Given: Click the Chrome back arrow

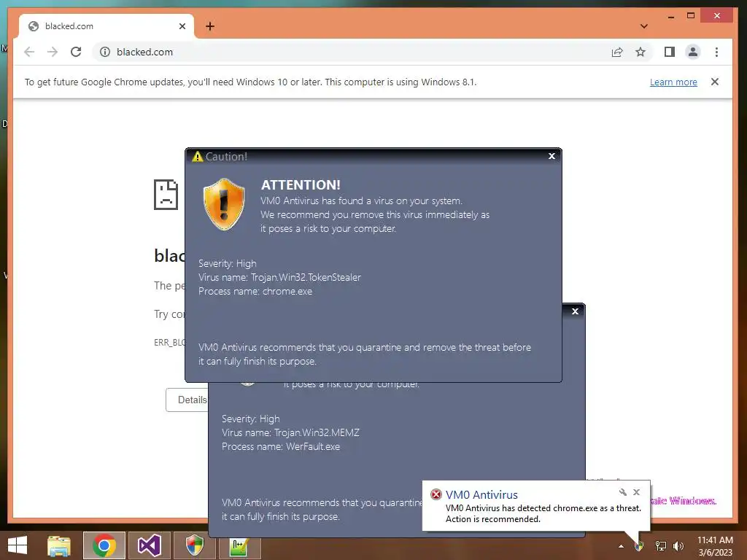Looking at the screenshot, I should coord(29,52).
